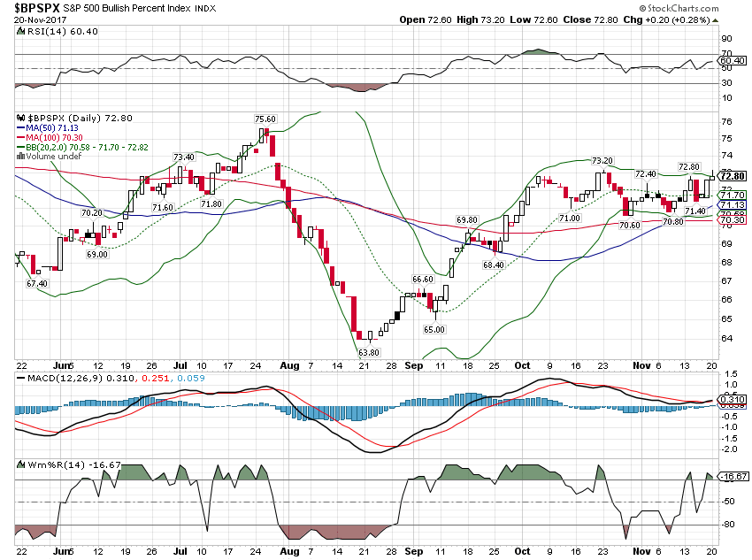Image resolution: width=752 pixels, height=560 pixels.
Task: Click the red MA(100) legend line marker
Action: click(x=22, y=137)
